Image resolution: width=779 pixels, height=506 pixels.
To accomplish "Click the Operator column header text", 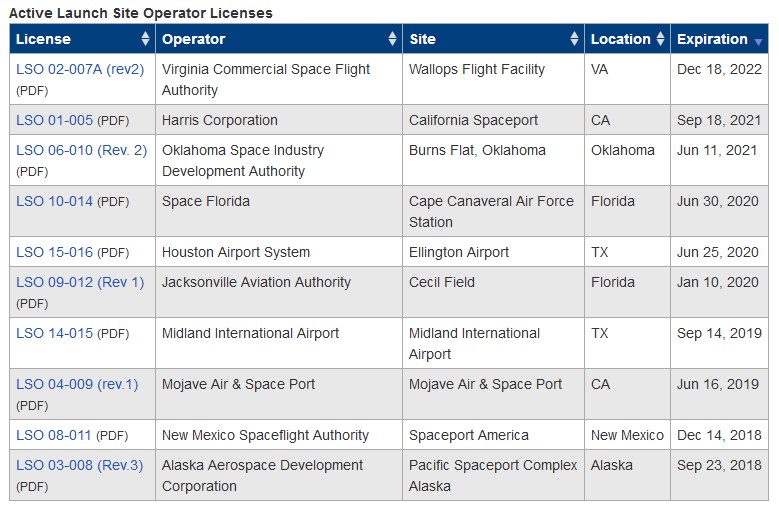I will [194, 39].
